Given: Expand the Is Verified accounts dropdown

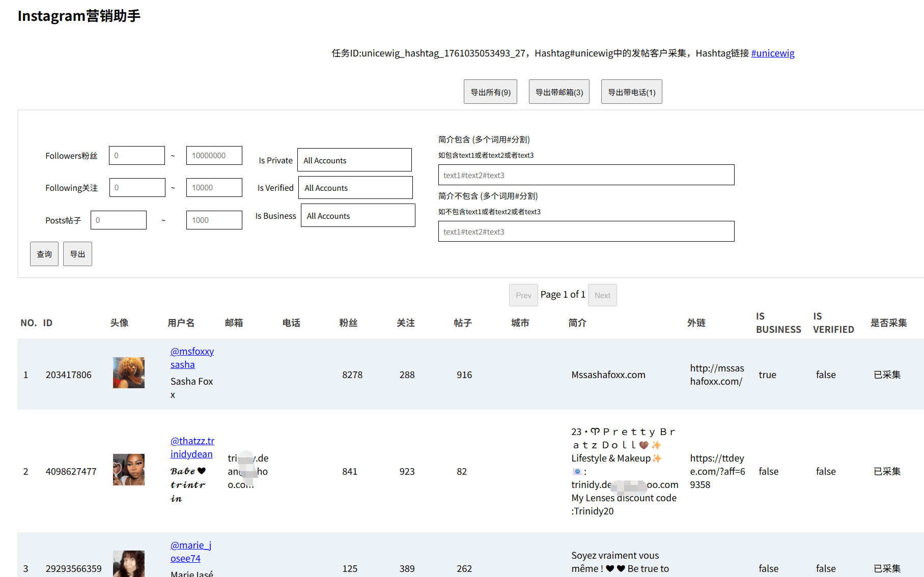Looking at the screenshot, I should (x=355, y=188).
